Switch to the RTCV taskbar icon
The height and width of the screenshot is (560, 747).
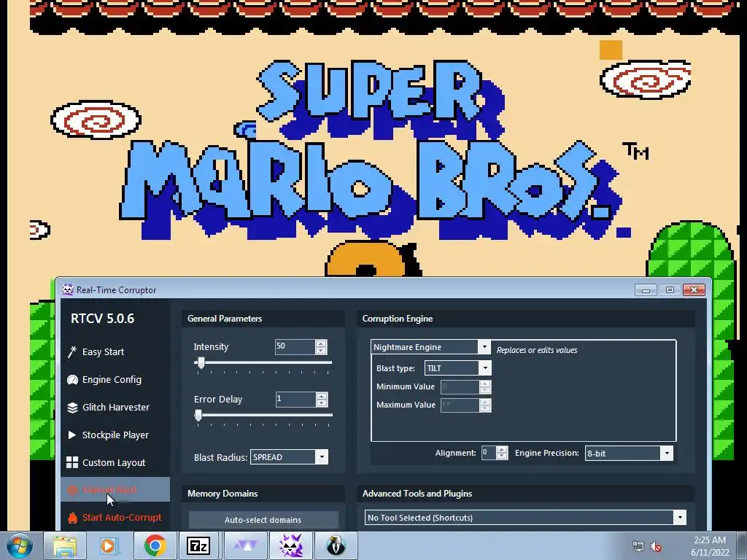(290, 545)
